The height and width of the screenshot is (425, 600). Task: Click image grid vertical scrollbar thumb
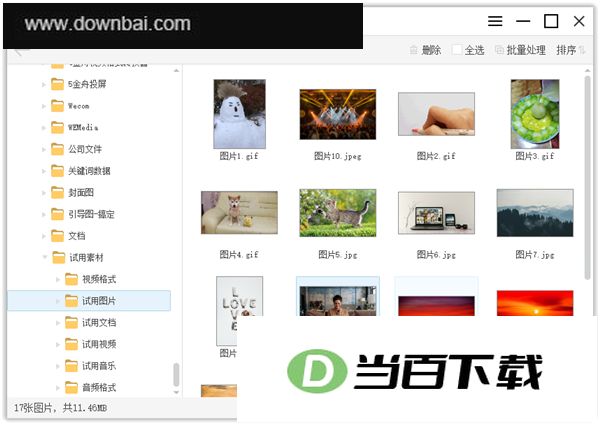pyautogui.click(x=587, y=178)
